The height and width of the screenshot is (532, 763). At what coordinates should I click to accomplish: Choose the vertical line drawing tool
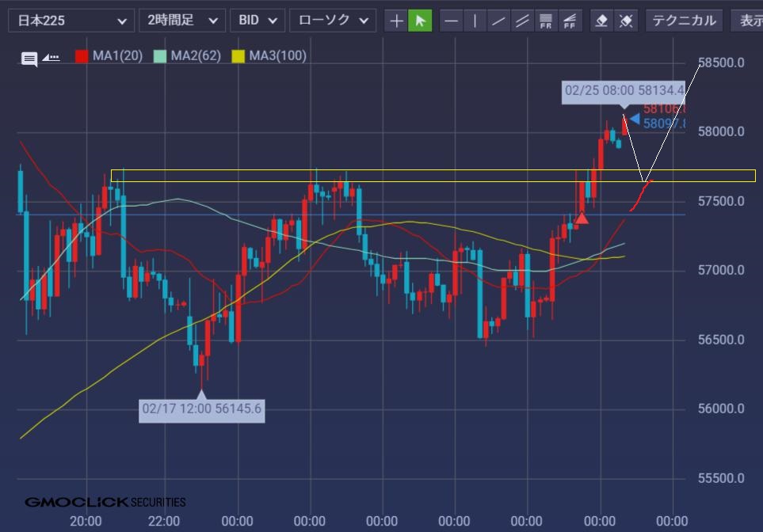coord(475,21)
